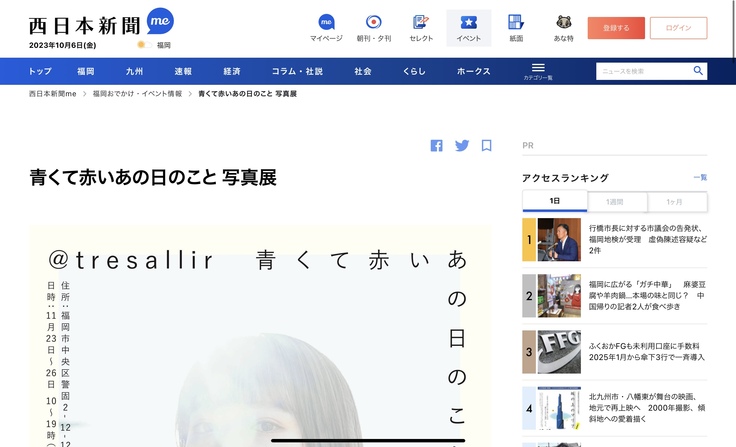Share article via Twitter icon
The height and width of the screenshot is (447, 736).
click(x=462, y=145)
